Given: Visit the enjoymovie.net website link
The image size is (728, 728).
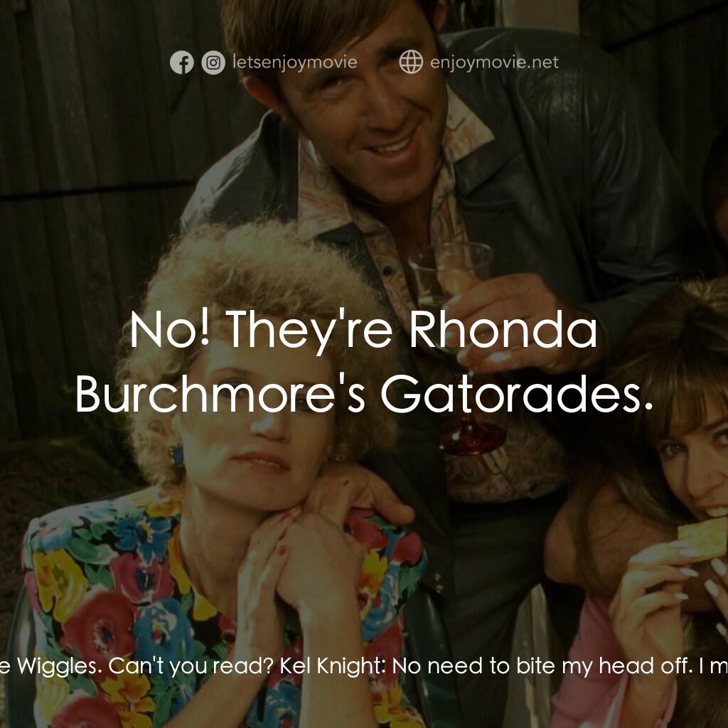Looking at the screenshot, I should (495, 63).
